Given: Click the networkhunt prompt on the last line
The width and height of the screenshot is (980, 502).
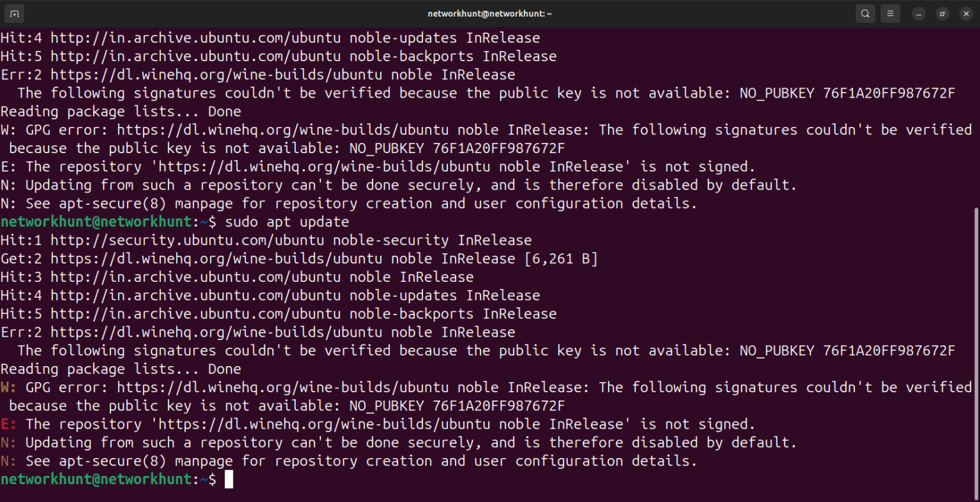Looking at the screenshot, I should pos(96,479).
